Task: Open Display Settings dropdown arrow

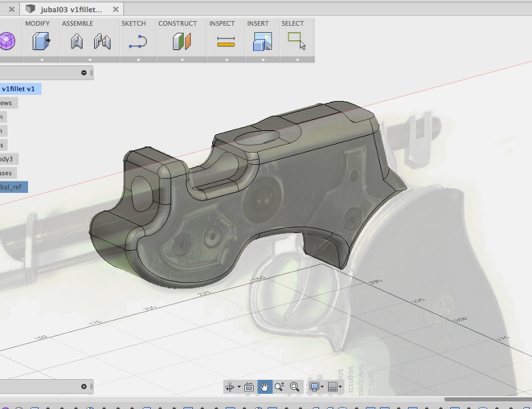Action: click(x=322, y=387)
